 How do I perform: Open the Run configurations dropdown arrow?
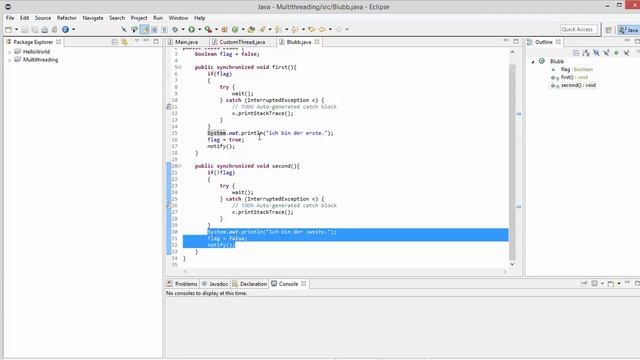pos(200,29)
